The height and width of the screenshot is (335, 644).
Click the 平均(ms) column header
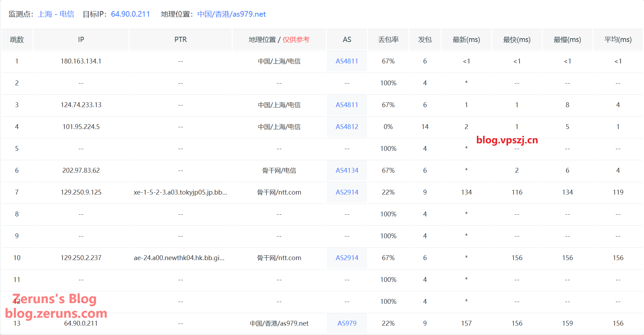pos(618,40)
